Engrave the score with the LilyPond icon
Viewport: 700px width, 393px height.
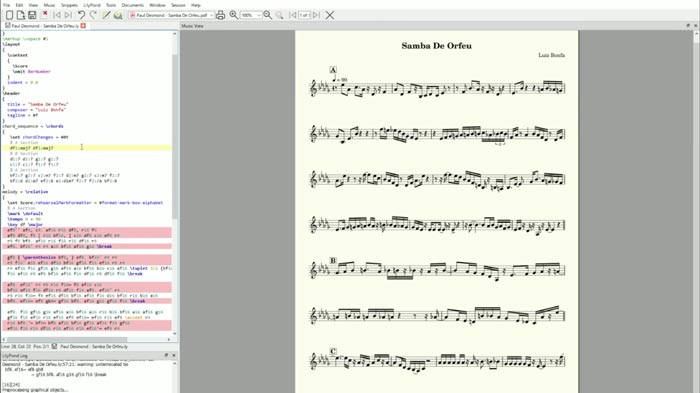coord(118,15)
